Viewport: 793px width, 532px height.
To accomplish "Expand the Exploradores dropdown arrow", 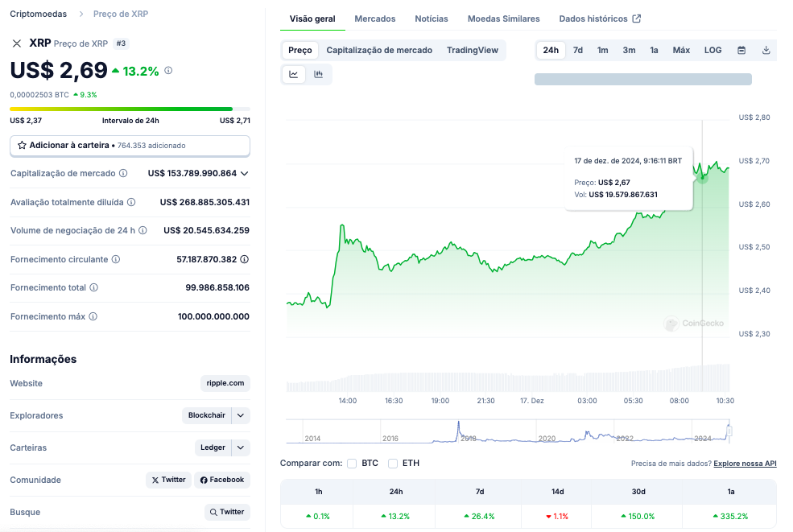I will 241,415.
